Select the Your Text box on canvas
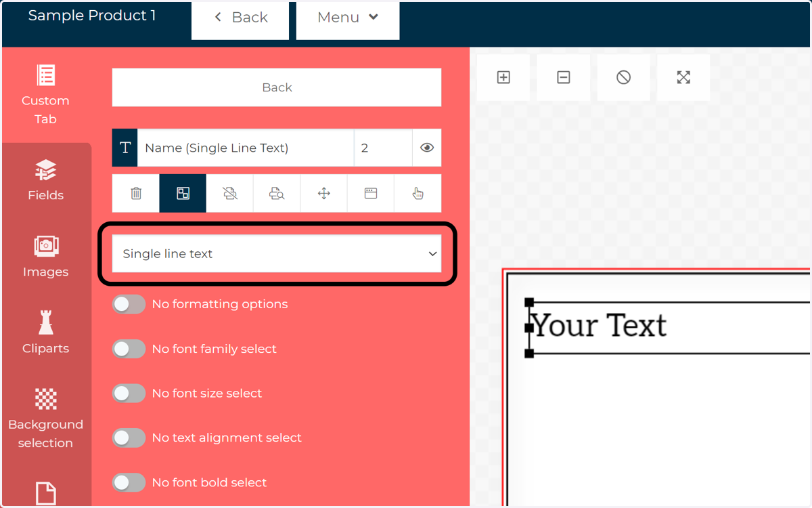 tap(670, 328)
